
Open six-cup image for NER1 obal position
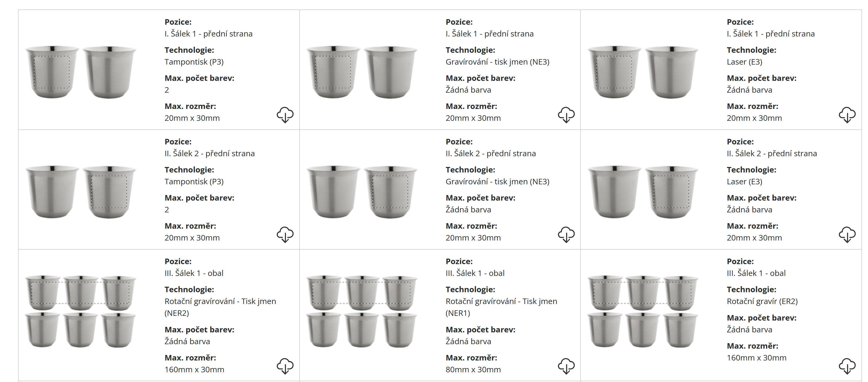click(x=362, y=312)
